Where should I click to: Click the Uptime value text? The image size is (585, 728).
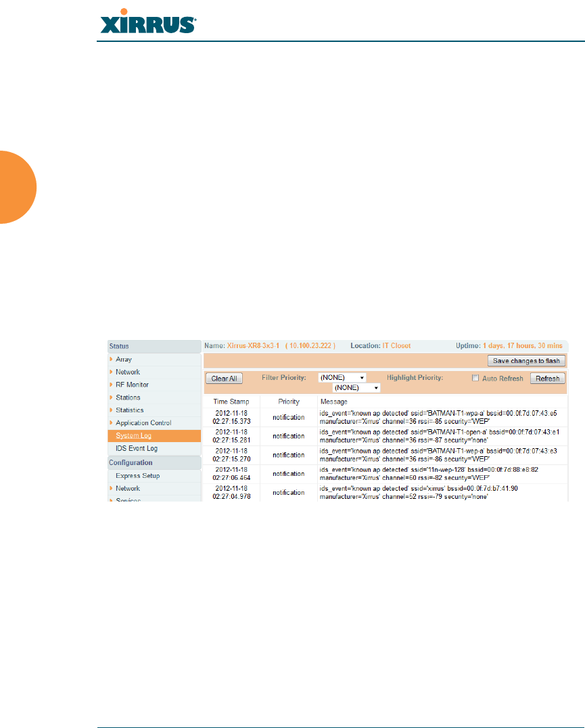[522, 346]
